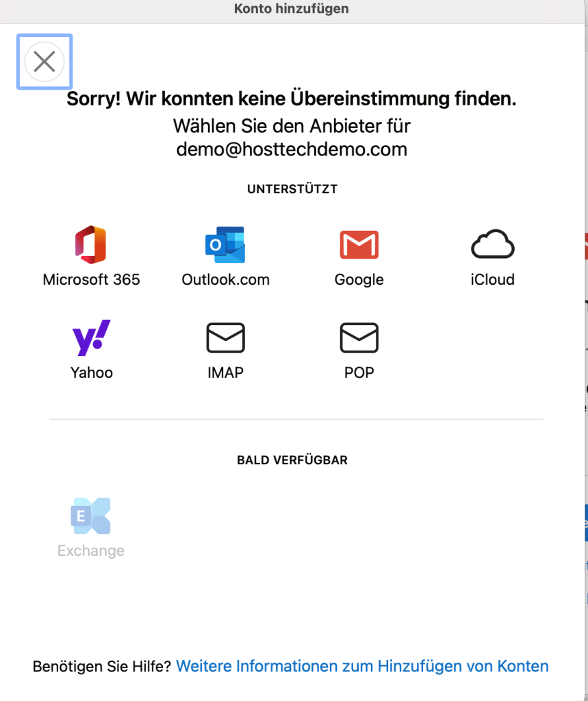Viewport: 588px width, 701px height.
Task: Click the IMAP text label
Action: click(225, 372)
